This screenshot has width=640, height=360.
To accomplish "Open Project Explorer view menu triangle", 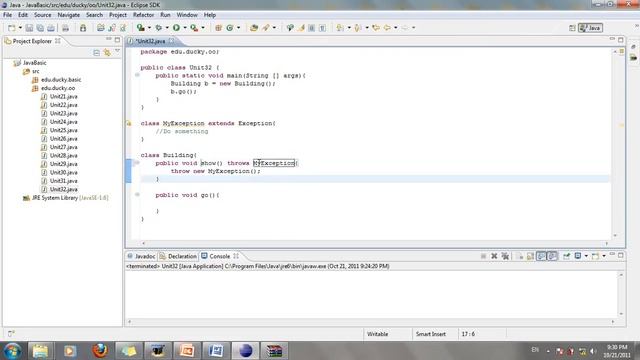I will [x=117, y=51].
